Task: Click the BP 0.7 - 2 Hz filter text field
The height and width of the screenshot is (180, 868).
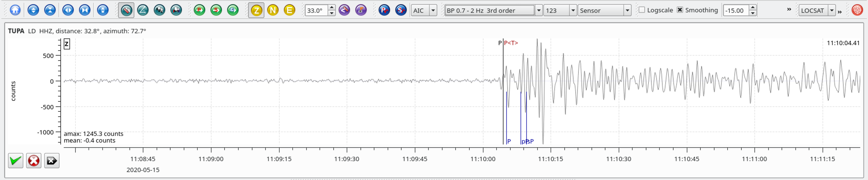Action: 489,10
